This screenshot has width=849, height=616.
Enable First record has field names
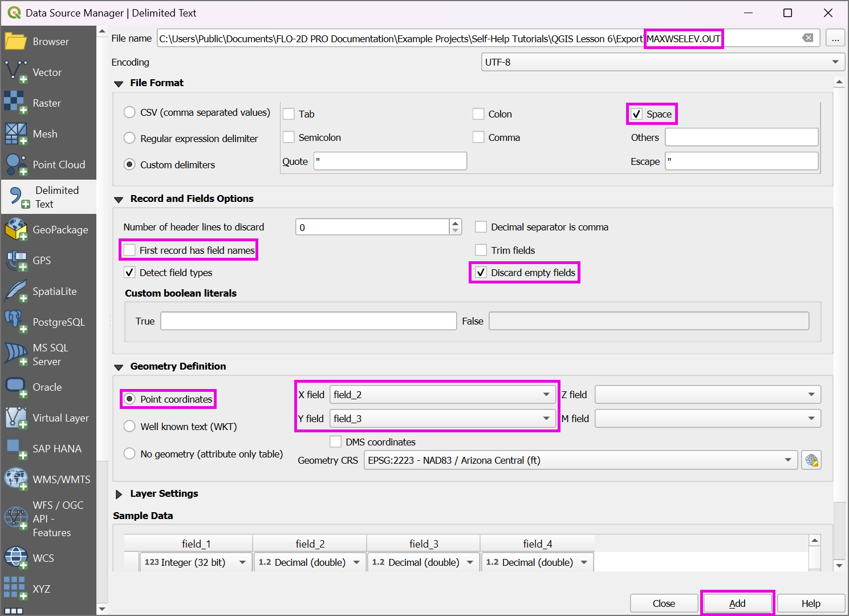click(x=130, y=250)
